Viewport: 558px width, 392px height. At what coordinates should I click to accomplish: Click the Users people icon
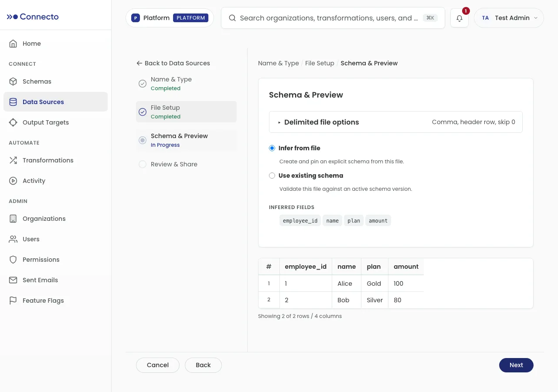14,239
